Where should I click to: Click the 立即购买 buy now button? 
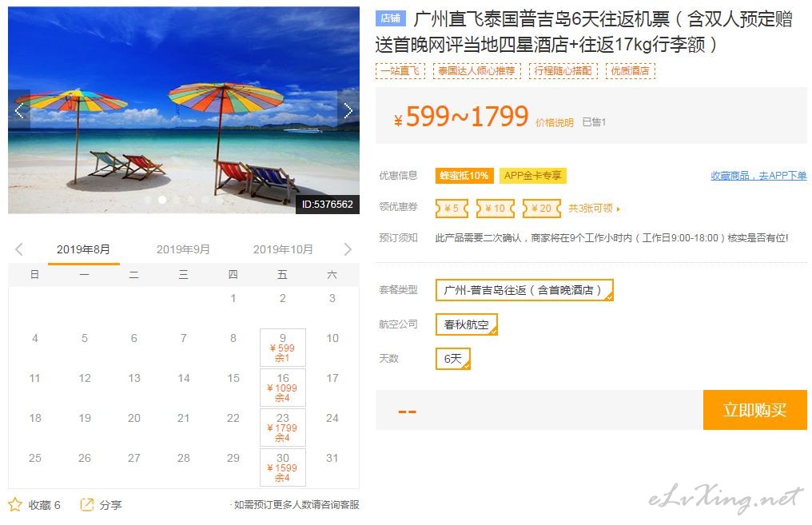click(754, 410)
